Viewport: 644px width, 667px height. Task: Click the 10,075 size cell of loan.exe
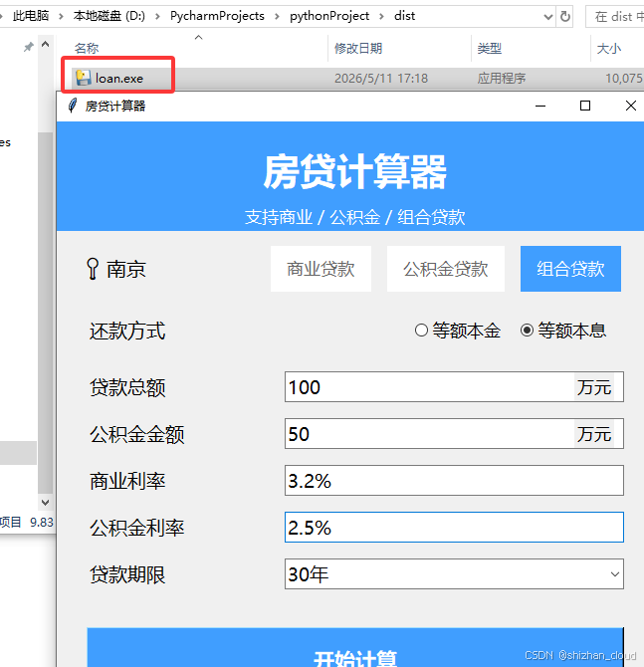pyautogui.click(x=623, y=79)
